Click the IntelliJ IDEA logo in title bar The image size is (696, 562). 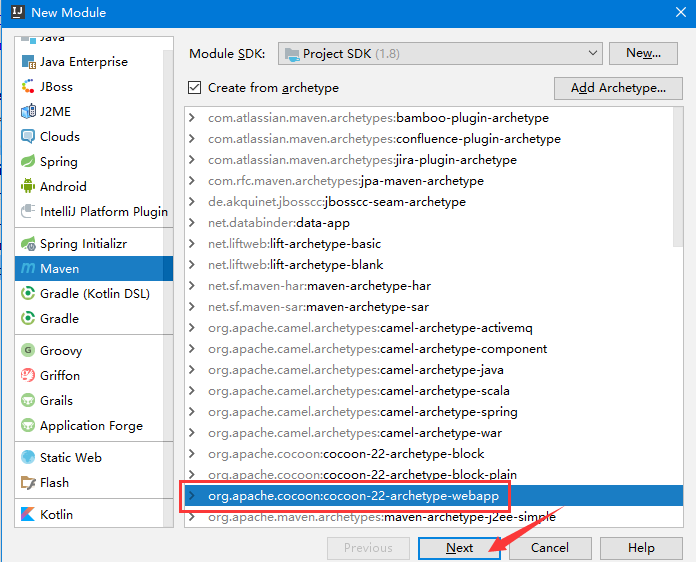tap(17, 12)
